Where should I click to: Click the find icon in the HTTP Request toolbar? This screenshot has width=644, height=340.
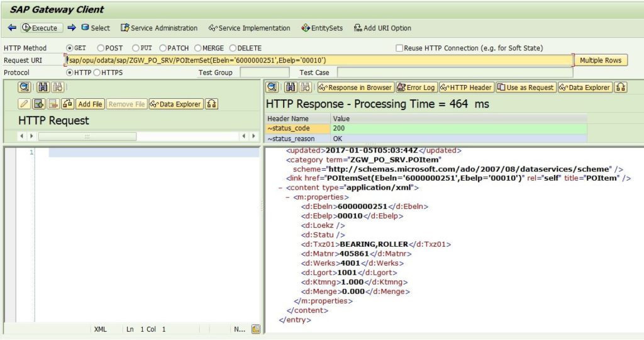pyautogui.click(x=25, y=87)
